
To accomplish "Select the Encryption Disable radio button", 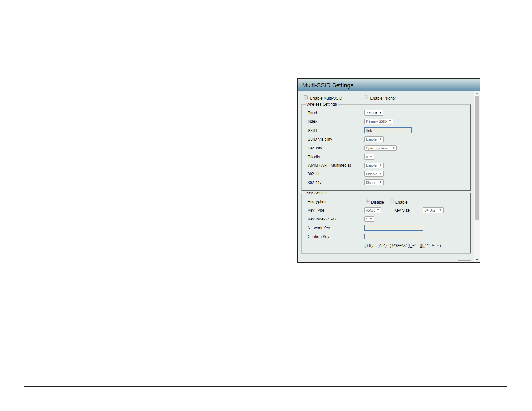I will coord(368,202).
